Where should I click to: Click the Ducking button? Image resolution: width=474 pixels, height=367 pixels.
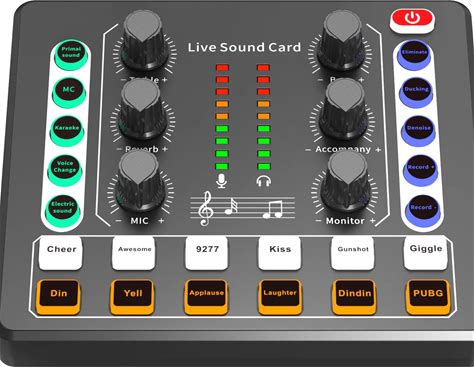pos(416,91)
